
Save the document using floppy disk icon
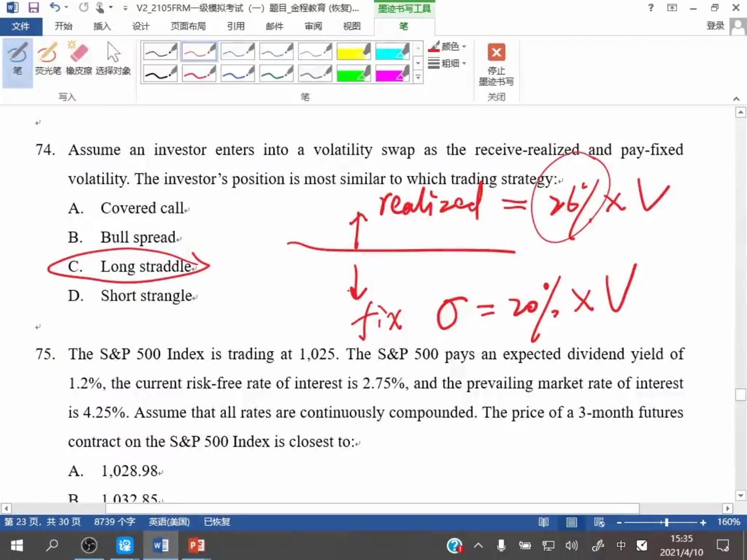(34, 8)
